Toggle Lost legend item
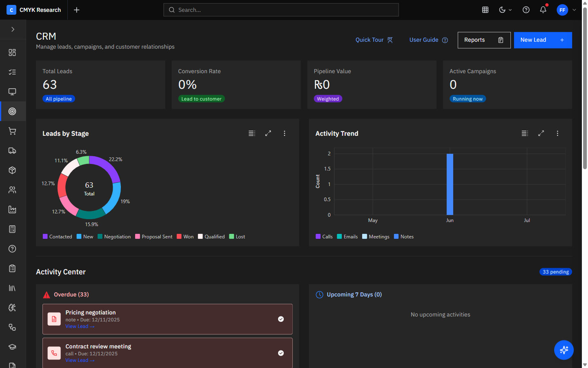Viewport: 588px width, 368px height. 237,237
